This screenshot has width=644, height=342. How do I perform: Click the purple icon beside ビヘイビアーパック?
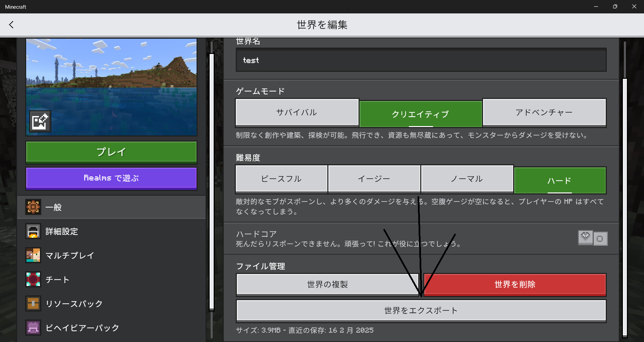click(33, 328)
